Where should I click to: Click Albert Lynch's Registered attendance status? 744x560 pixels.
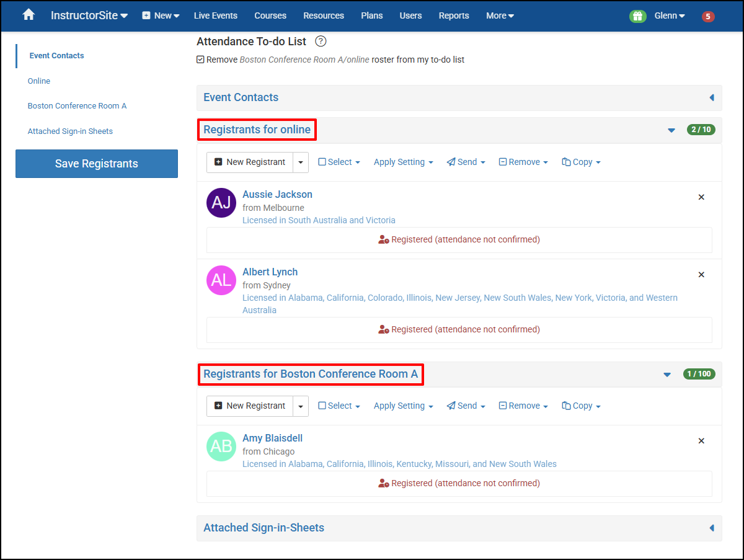(x=459, y=329)
